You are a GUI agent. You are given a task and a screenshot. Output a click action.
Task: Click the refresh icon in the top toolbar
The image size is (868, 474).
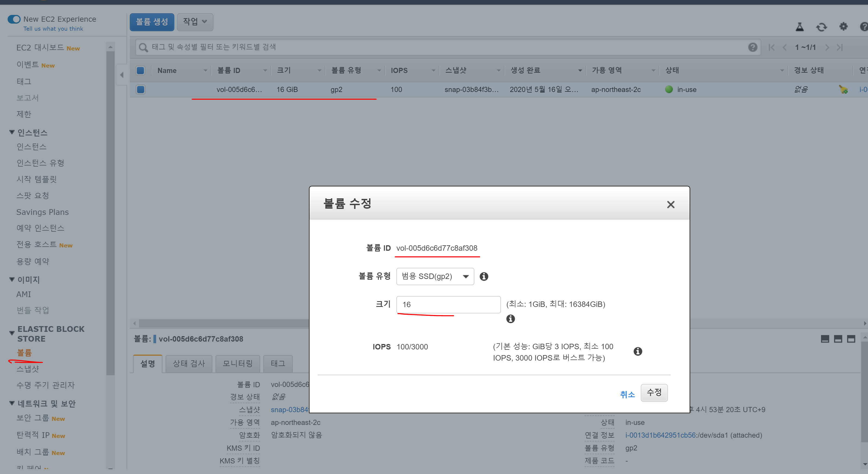[821, 27]
